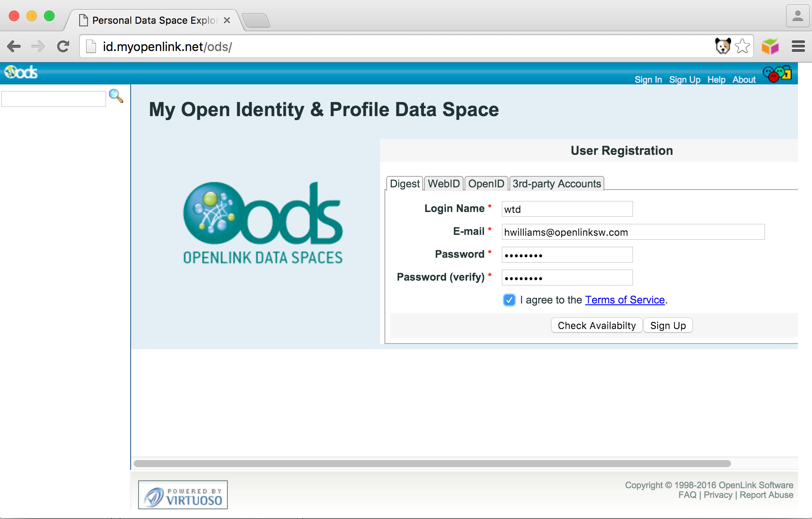Open the Chrome user profile button
The height and width of the screenshot is (519, 812).
point(797,16)
